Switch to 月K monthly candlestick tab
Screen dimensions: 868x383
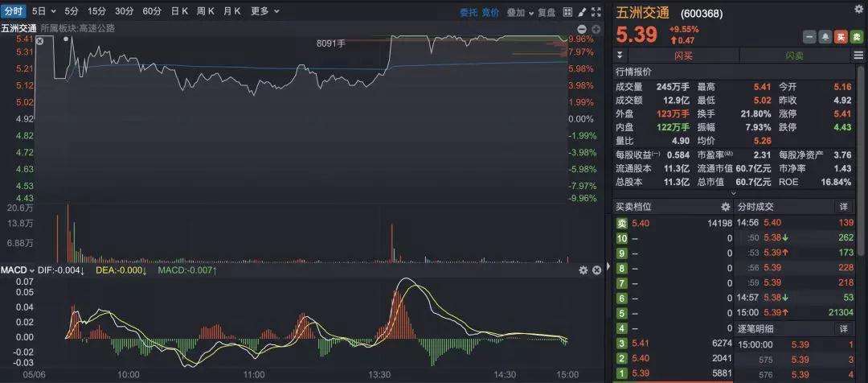point(232,11)
